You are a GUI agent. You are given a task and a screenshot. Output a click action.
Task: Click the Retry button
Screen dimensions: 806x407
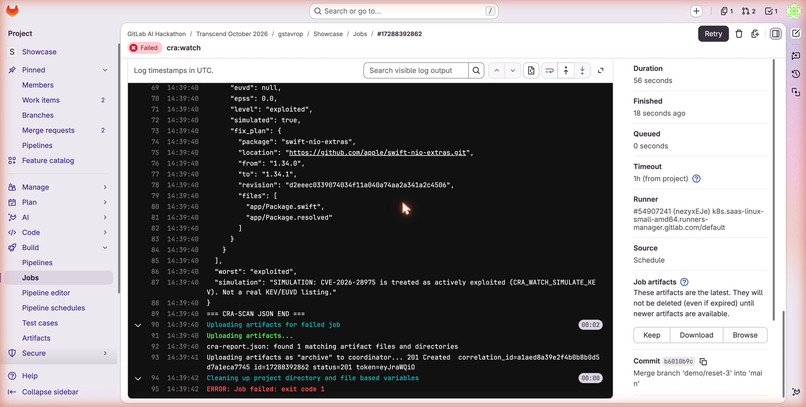[x=713, y=34]
